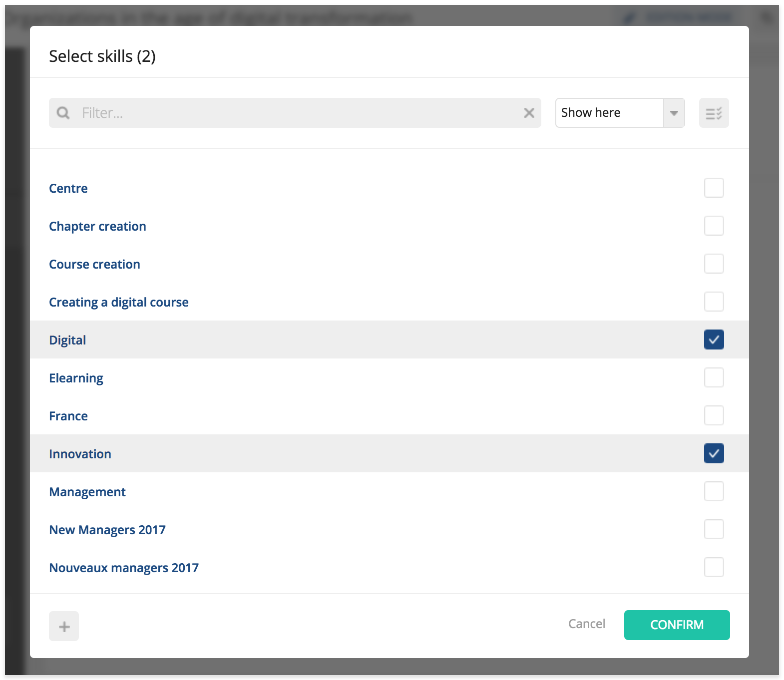Uncheck the Innovation skill checkbox

[x=714, y=453]
